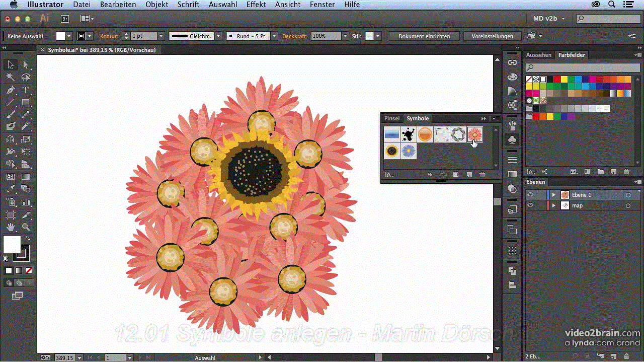Select the Hand tool
This screenshot has width=644, height=362.
(x=11, y=227)
